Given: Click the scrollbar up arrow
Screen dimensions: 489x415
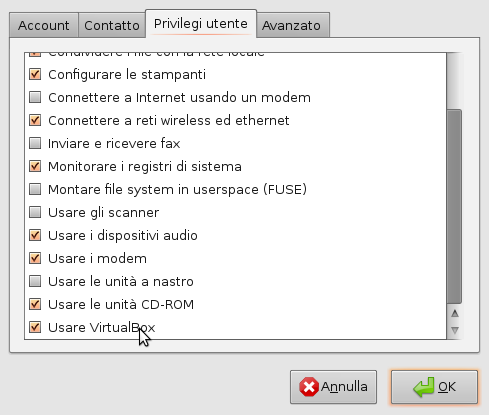Looking at the screenshot, I should coord(454,313).
